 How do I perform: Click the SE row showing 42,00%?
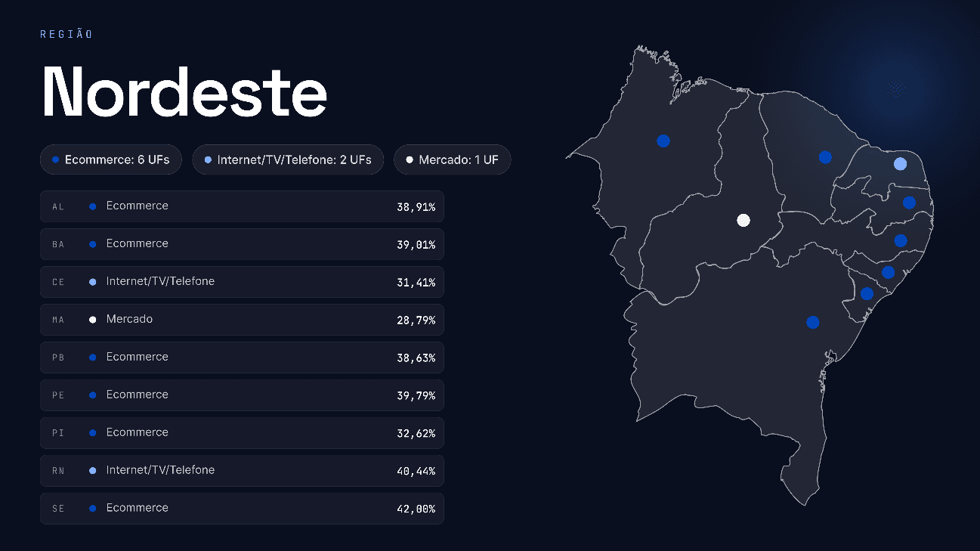tap(242, 509)
